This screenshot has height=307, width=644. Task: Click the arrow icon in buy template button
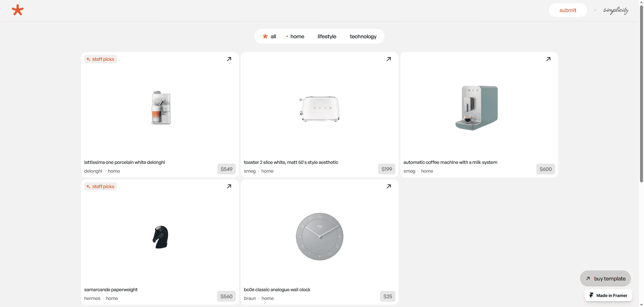click(x=588, y=278)
